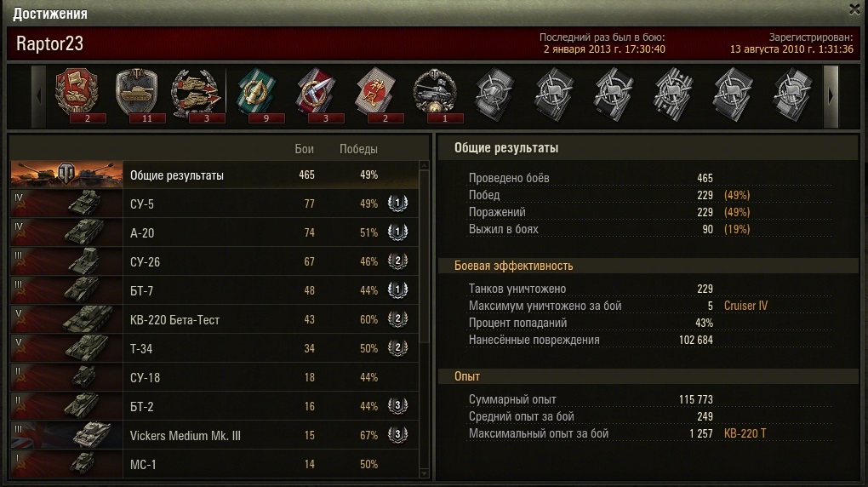
Task: Select the А-20 tank thumbnail
Action: (x=66, y=232)
